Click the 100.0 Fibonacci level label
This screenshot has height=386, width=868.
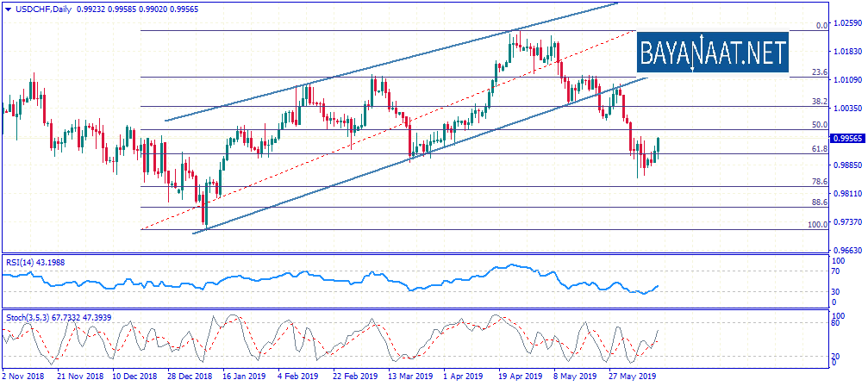[817, 225]
